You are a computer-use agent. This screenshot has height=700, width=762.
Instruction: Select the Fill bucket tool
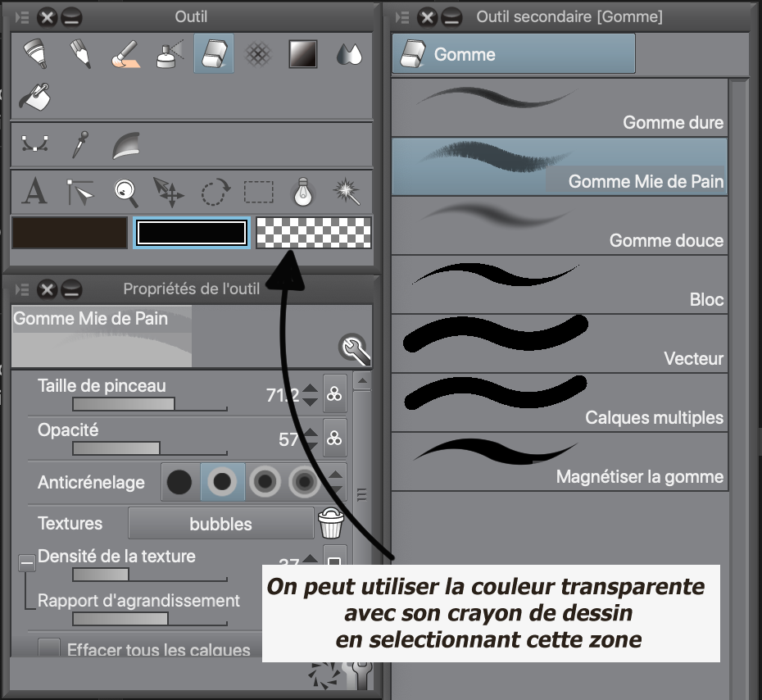tap(34, 97)
